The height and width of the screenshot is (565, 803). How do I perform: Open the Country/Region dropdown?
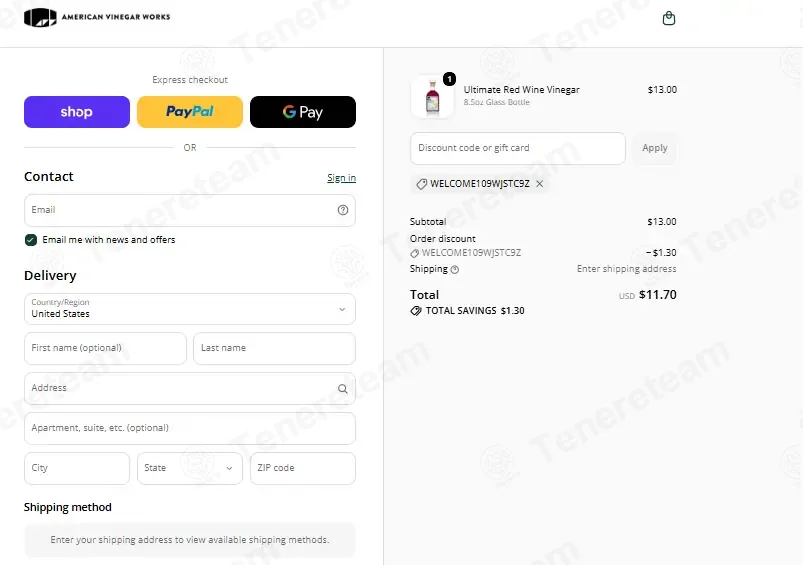[x=190, y=309]
